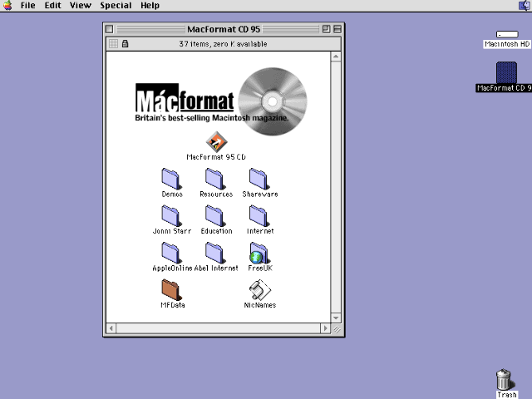Screen dimensions: 532x399
Task: Click the Trash icon on the desktop
Action: coord(505,379)
